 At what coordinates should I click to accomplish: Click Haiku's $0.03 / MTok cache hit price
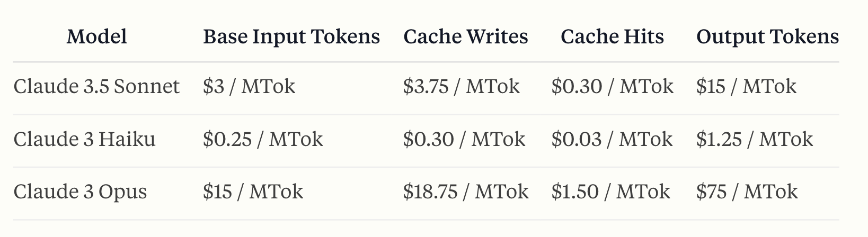612,139
